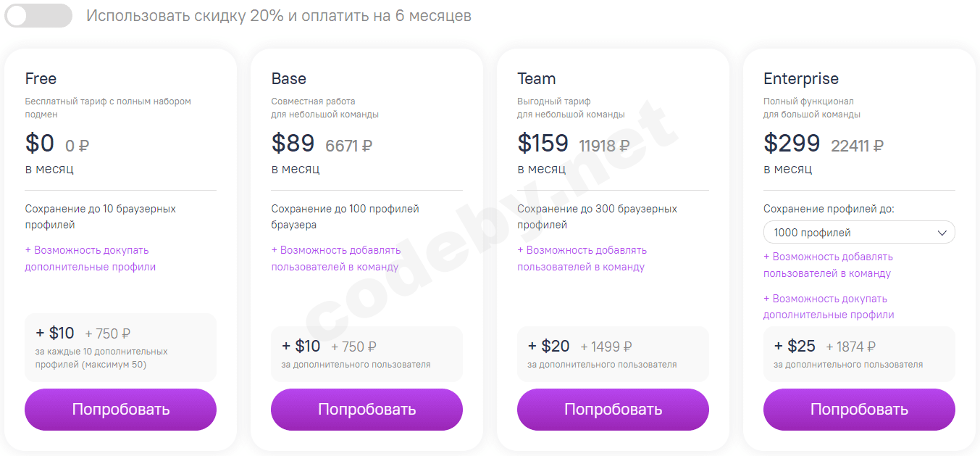The height and width of the screenshot is (456, 980).
Task: Click the "+ $25" extra user box in Enterprise
Action: [x=859, y=354]
